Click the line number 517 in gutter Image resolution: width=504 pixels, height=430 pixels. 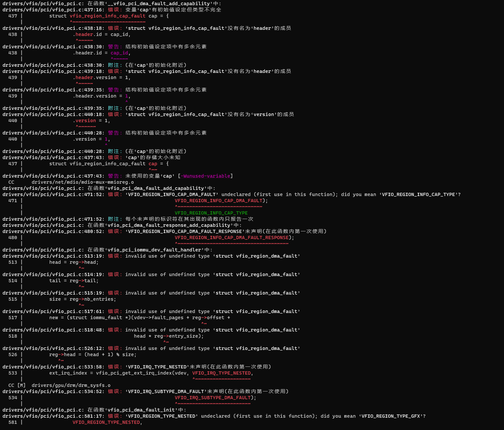click(13, 318)
